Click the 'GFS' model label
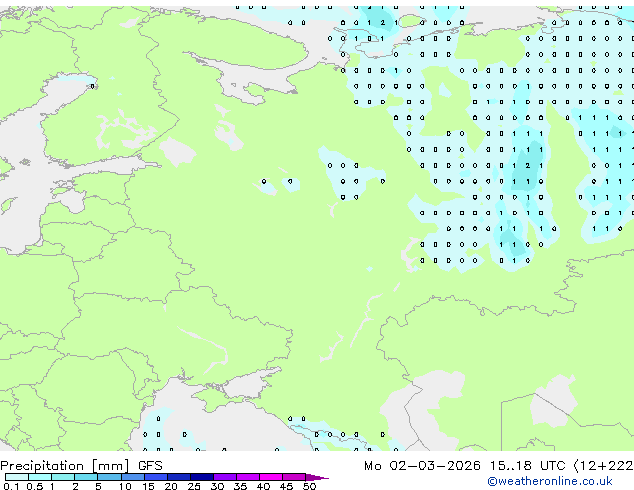Image resolution: width=634 pixels, height=490 pixels. coord(150,466)
